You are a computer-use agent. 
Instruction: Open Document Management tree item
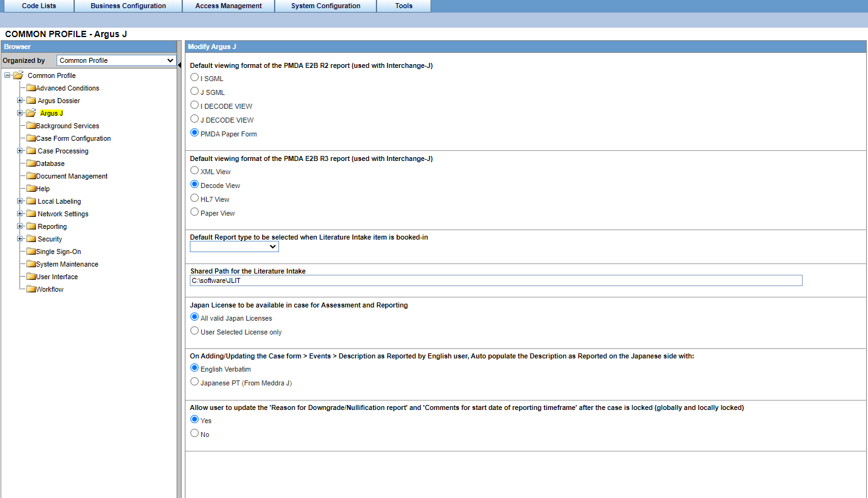(72, 176)
